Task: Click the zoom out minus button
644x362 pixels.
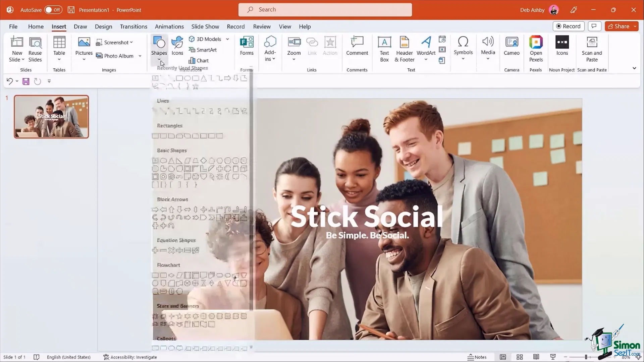Action: click(x=566, y=357)
